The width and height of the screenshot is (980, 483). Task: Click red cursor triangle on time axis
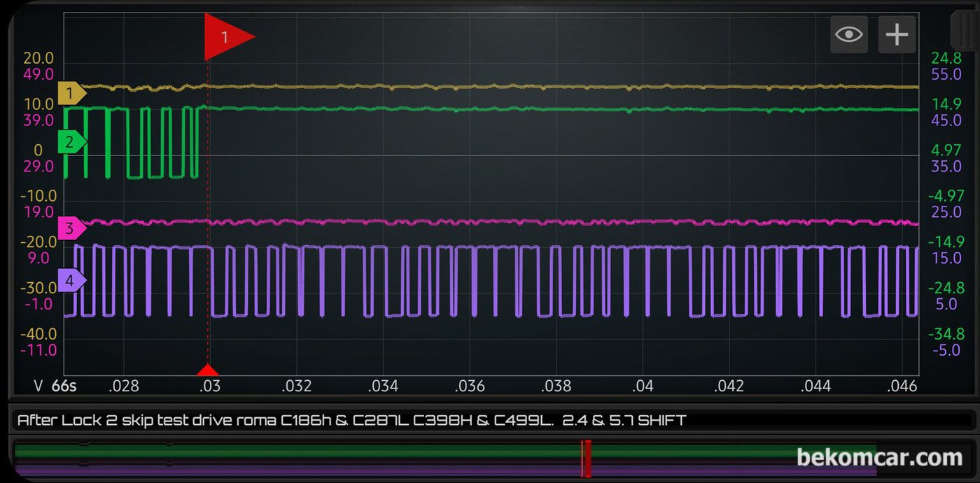click(208, 370)
